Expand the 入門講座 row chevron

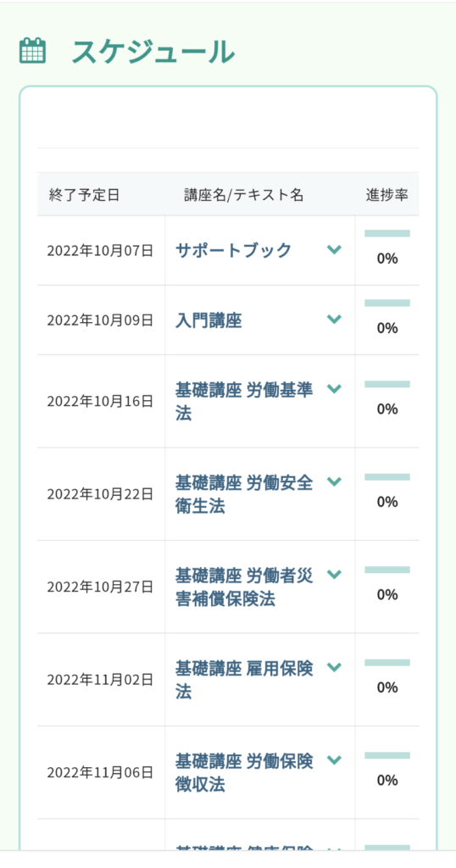coord(334,319)
